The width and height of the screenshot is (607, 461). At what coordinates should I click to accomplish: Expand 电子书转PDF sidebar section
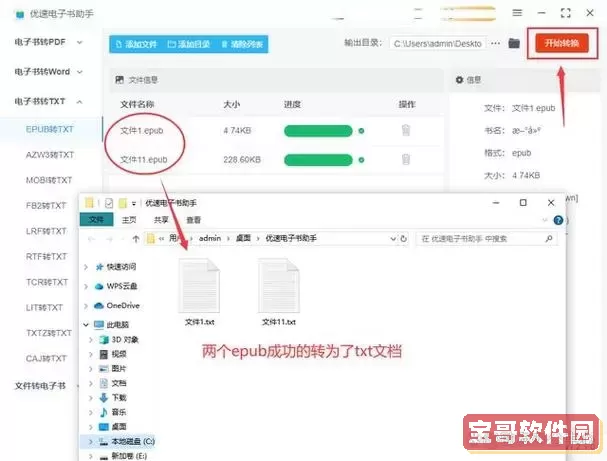tap(48, 42)
